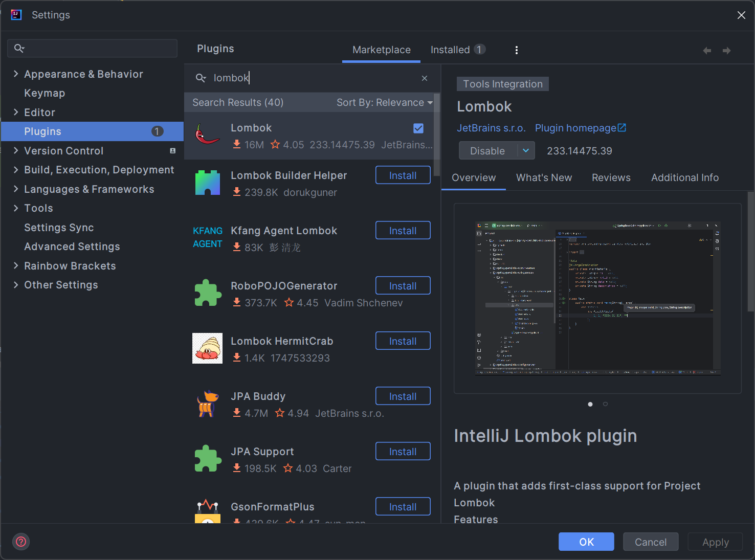Click the JPA Buddy dog icon
Screen dimensions: 755x560
[x=207, y=403]
